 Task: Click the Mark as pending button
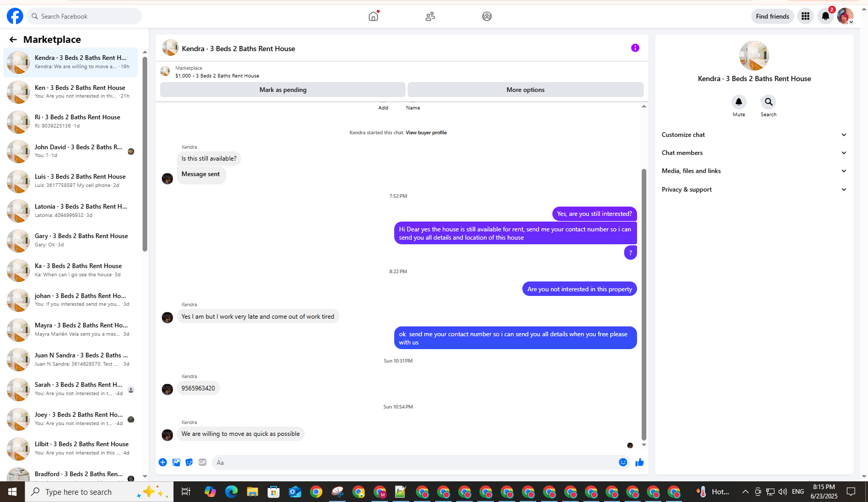click(x=283, y=90)
